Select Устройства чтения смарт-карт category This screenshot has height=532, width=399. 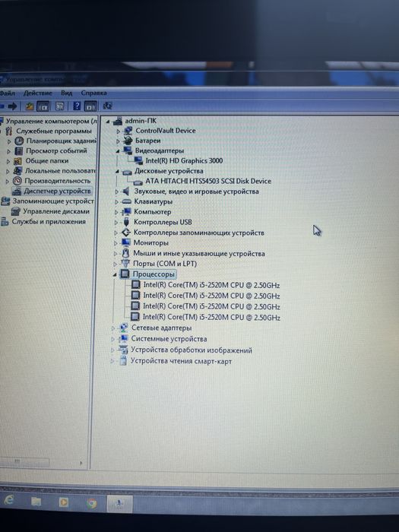181,361
